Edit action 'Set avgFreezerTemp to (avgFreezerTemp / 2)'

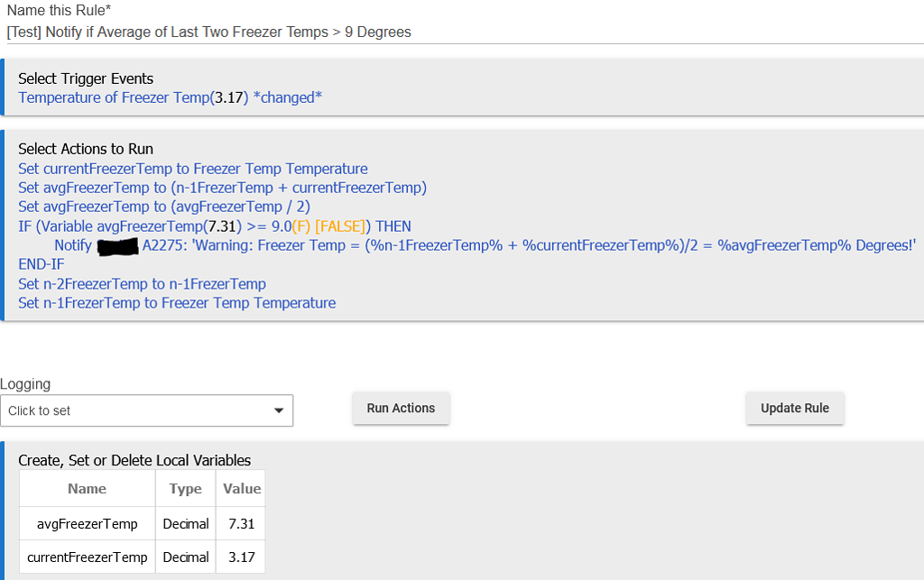[x=163, y=207]
